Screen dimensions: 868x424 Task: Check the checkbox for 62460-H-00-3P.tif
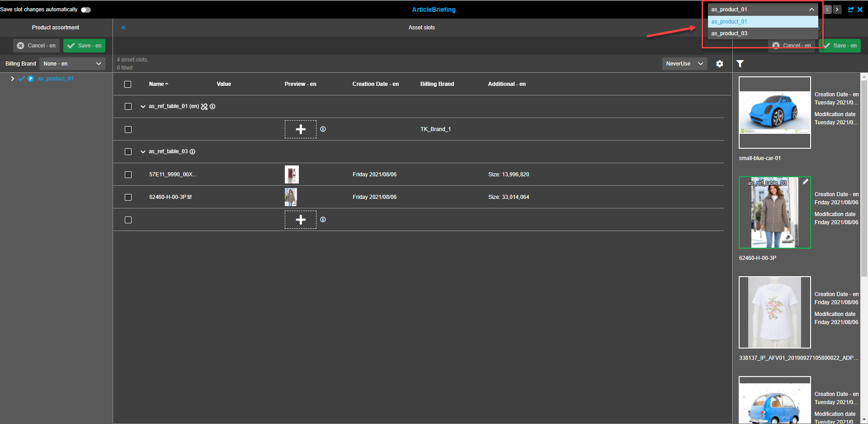point(128,197)
